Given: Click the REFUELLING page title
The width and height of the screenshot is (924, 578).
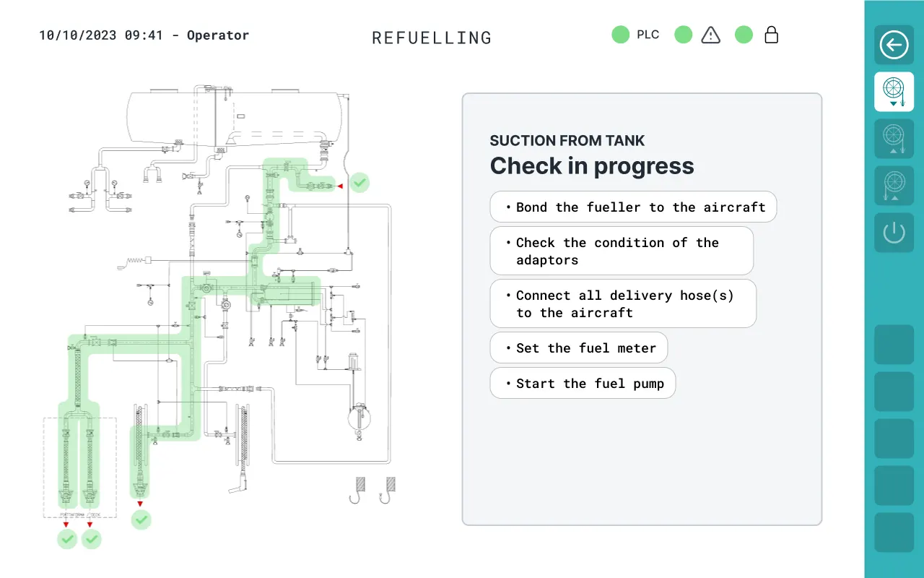Looking at the screenshot, I should pos(432,38).
